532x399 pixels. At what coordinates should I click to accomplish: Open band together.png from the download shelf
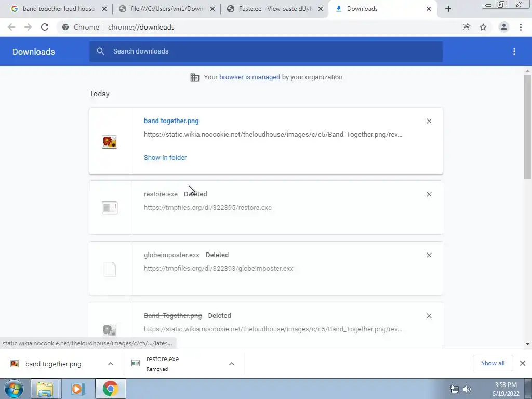click(x=54, y=364)
